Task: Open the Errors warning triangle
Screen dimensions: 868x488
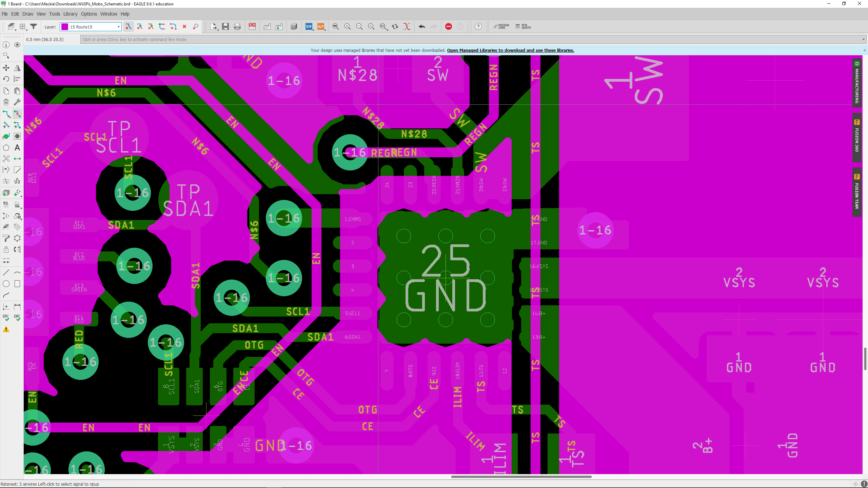Action: (x=6, y=329)
